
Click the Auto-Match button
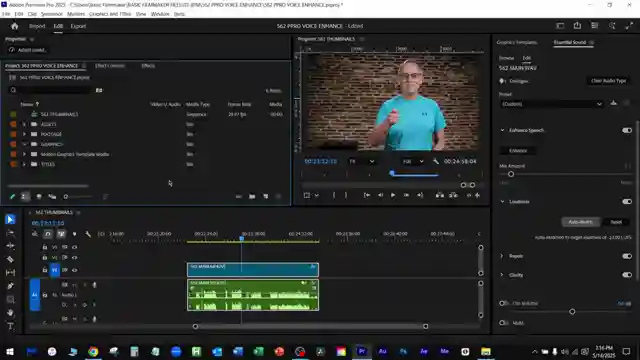(x=580, y=222)
